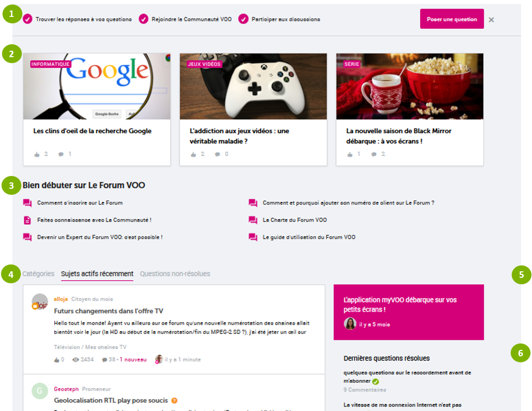Click comment icon on jeux vidéos card

218,155
